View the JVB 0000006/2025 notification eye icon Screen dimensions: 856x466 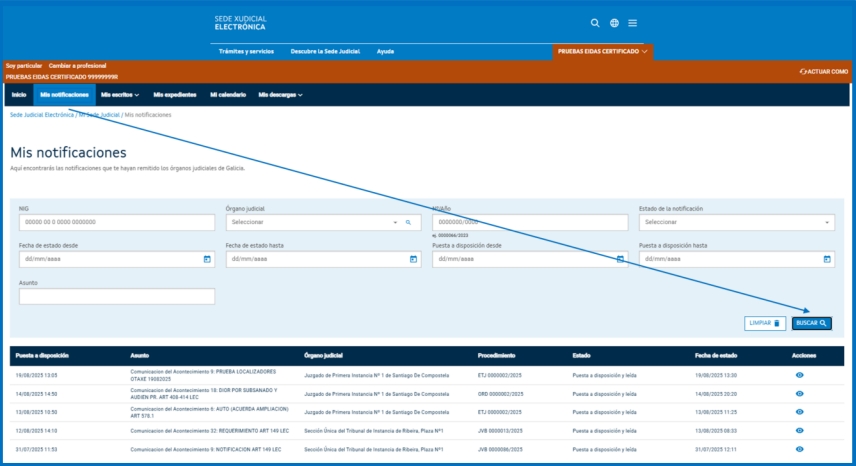pos(799,449)
